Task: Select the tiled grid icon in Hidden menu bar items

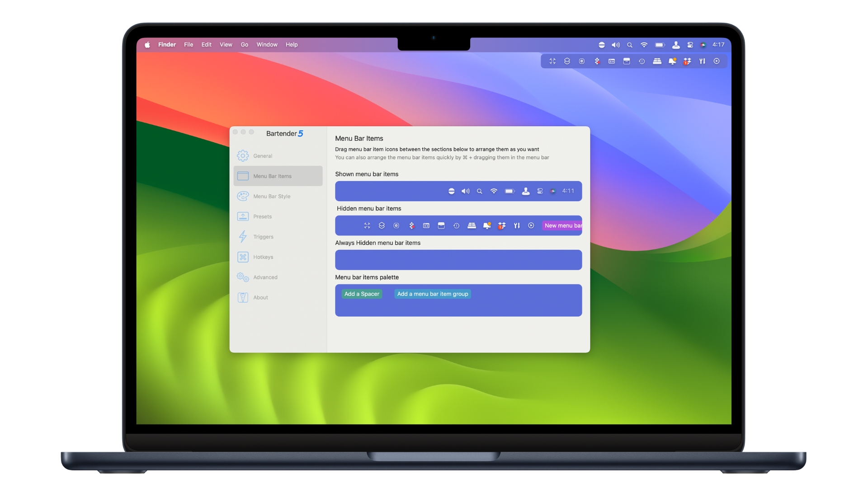Action: pyautogui.click(x=472, y=225)
